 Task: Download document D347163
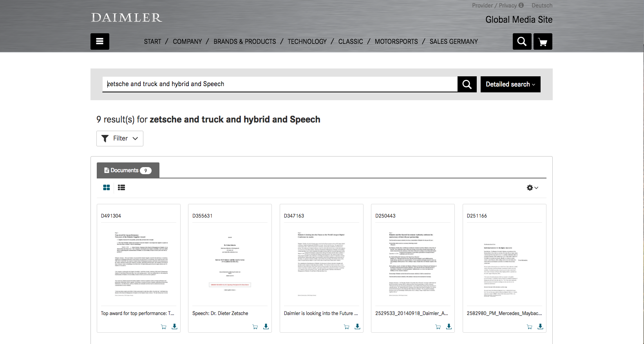pos(358,326)
